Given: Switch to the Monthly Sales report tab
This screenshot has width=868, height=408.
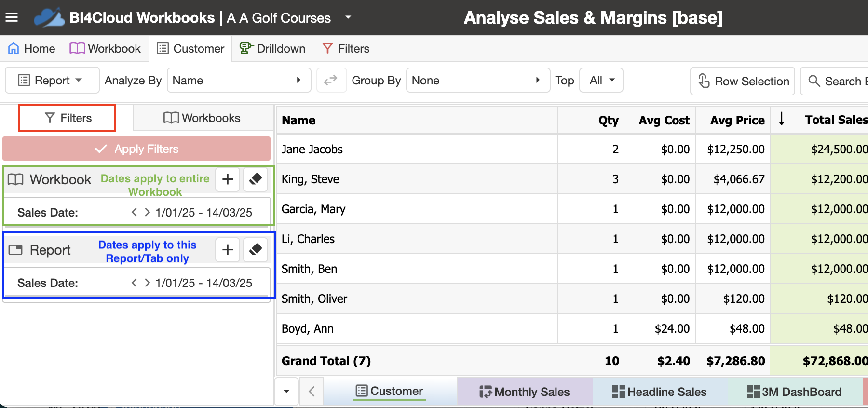Looking at the screenshot, I should [525, 392].
